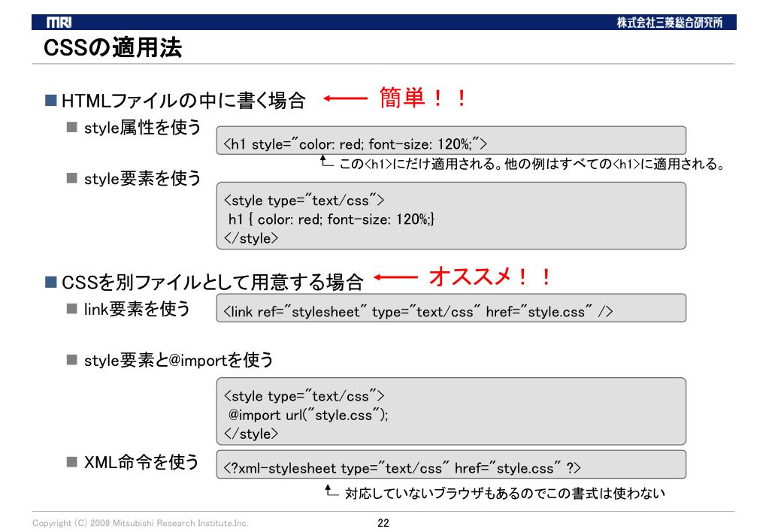Click the heading HTMLファイルの中に書く場合
Viewport: 769px width, 532px height.
pos(184,101)
